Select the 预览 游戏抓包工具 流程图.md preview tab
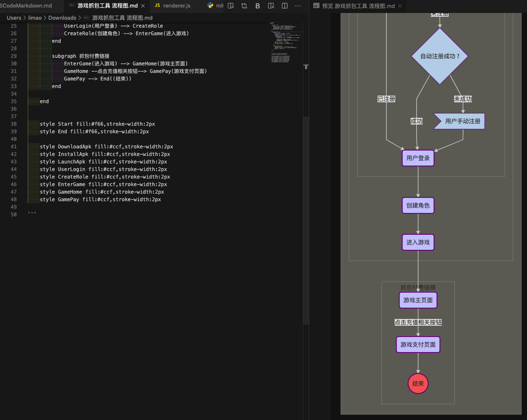 [358, 6]
